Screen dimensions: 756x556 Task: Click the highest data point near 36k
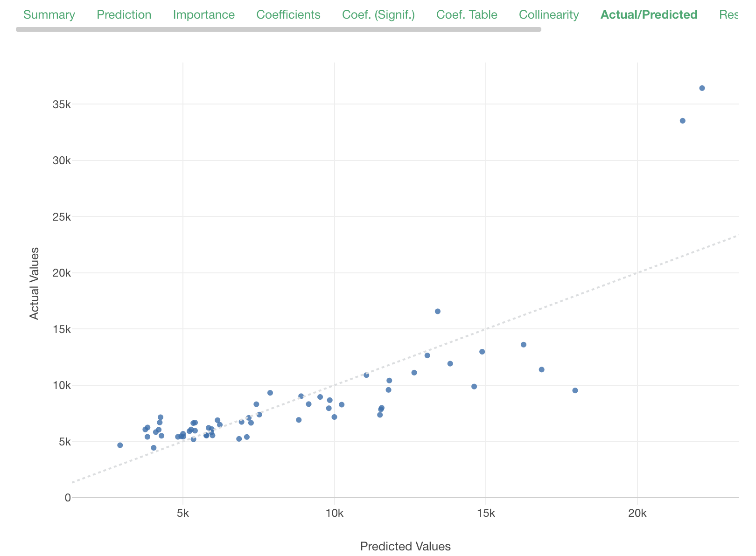(x=702, y=88)
